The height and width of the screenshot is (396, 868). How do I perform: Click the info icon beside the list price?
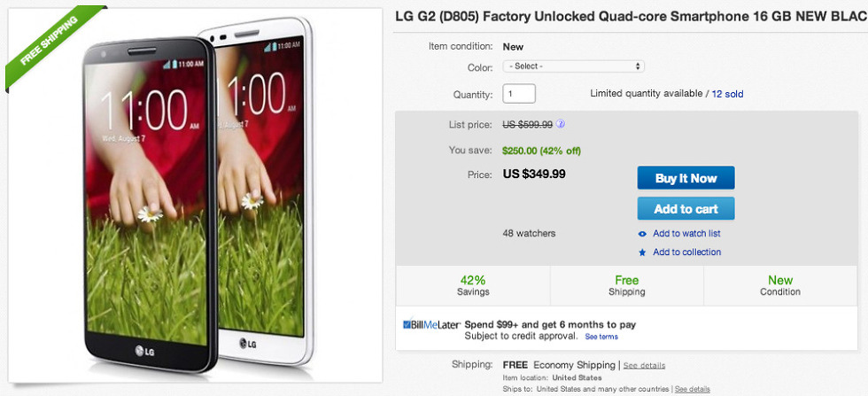coord(561,124)
